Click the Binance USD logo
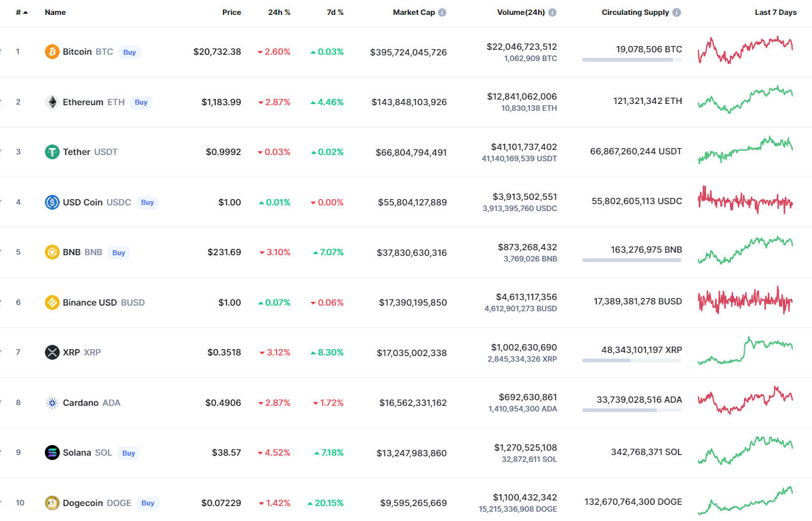Image resolution: width=812 pixels, height=521 pixels. click(52, 303)
